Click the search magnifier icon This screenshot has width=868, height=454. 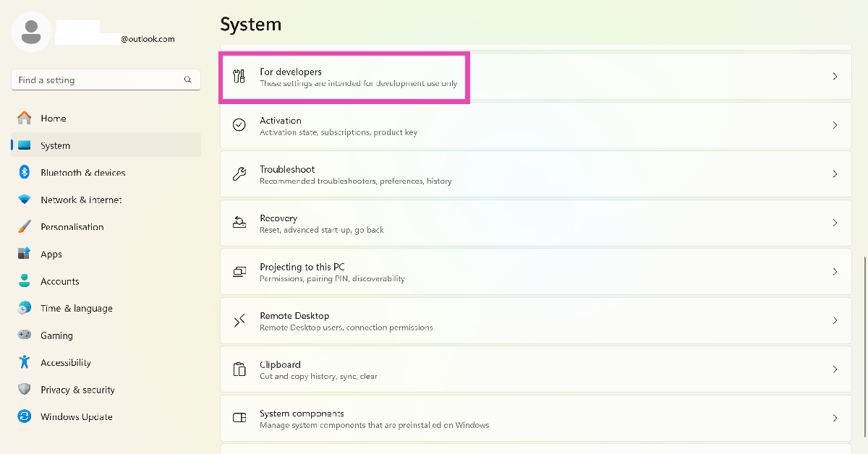pyautogui.click(x=188, y=80)
